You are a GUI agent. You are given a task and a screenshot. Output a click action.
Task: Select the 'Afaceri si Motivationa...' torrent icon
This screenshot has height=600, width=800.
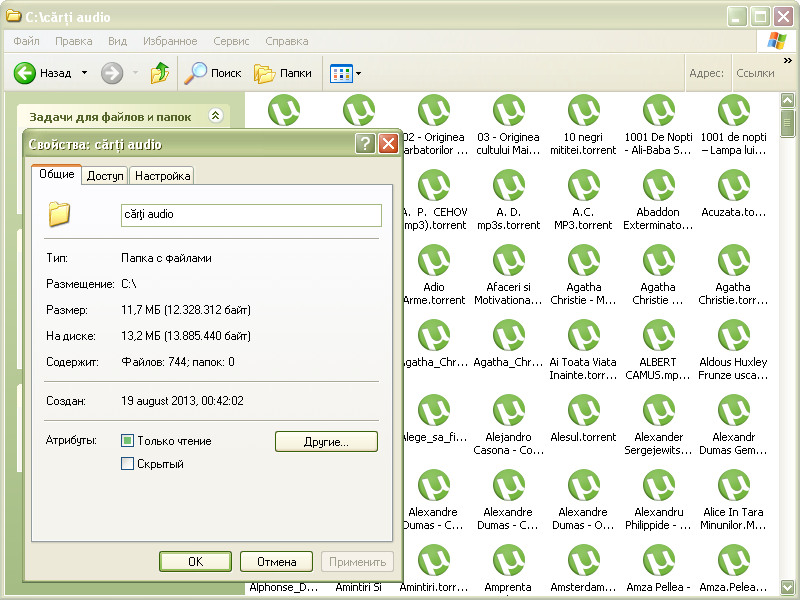pyautogui.click(x=509, y=260)
